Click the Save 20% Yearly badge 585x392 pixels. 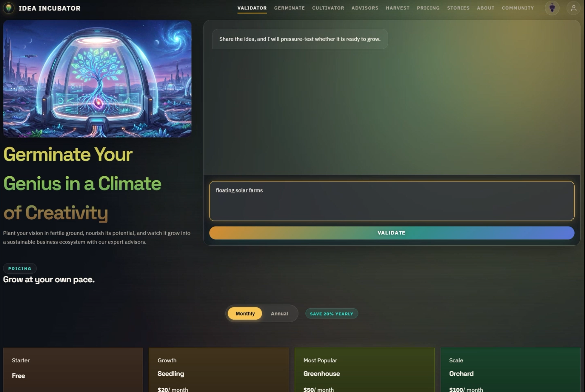coord(332,314)
